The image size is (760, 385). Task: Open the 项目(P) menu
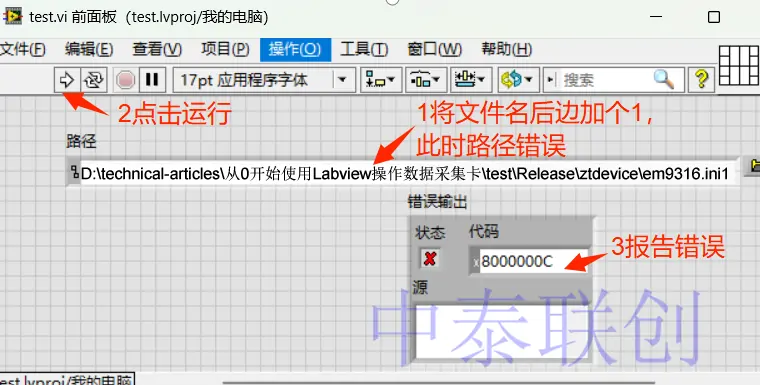click(x=225, y=49)
